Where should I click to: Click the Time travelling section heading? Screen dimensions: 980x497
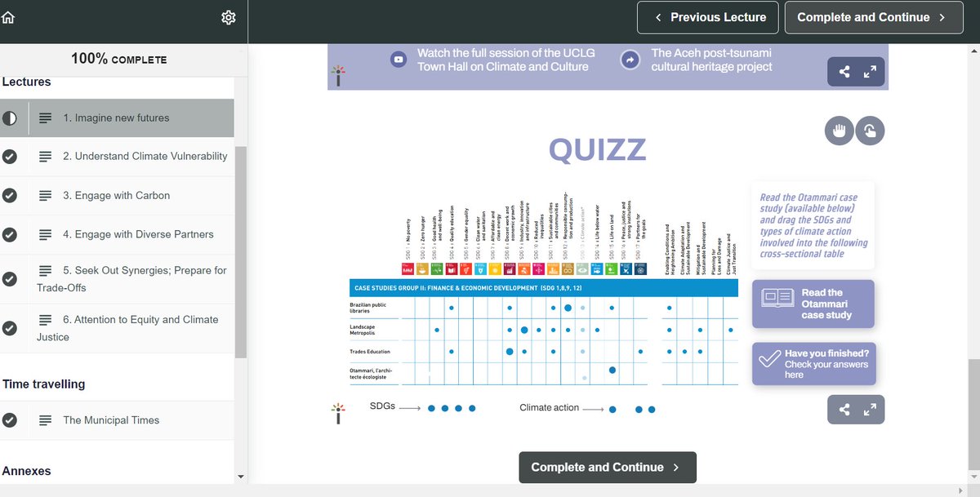coord(43,384)
